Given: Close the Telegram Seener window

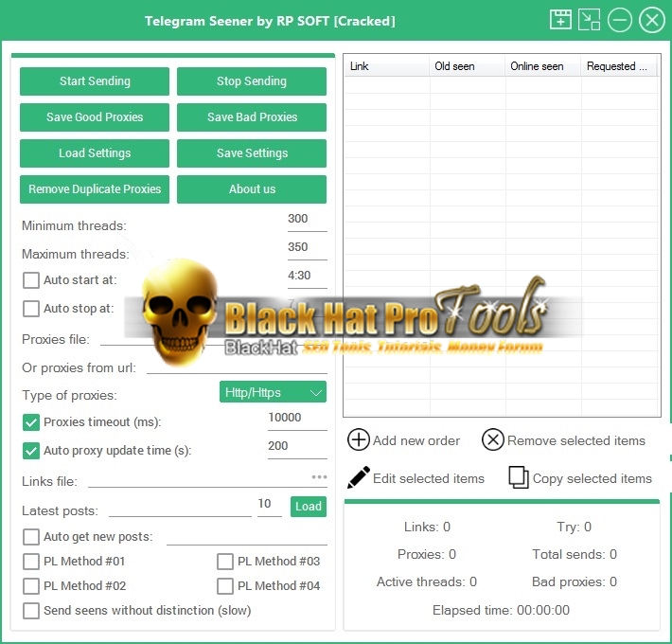Looking at the screenshot, I should [652, 20].
